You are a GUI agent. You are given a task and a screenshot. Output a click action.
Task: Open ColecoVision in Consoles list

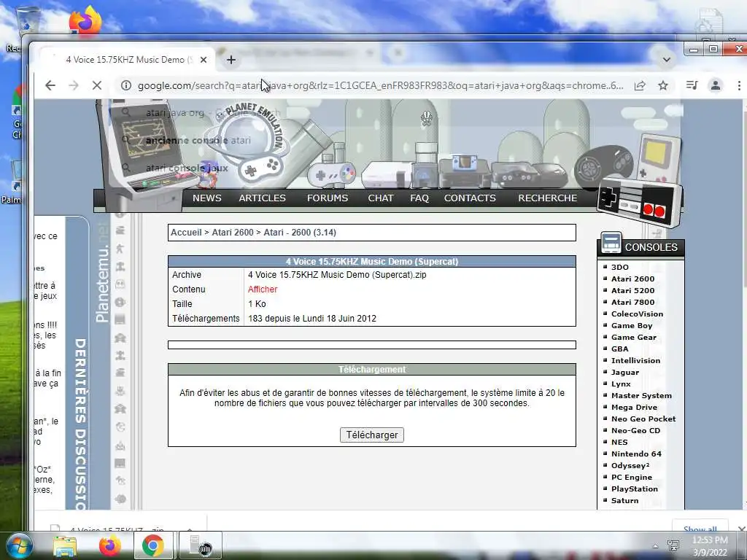[x=637, y=314]
